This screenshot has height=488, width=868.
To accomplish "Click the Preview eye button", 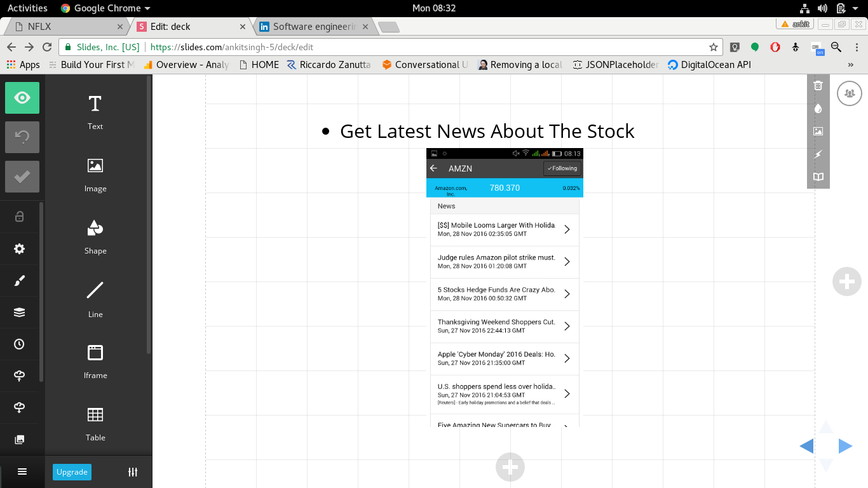I will [22, 98].
